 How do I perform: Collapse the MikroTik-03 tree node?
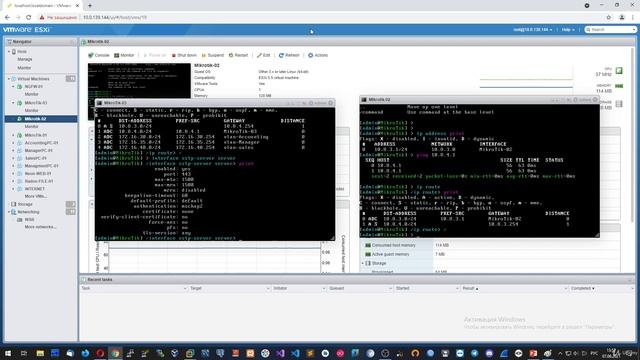tap(13, 103)
